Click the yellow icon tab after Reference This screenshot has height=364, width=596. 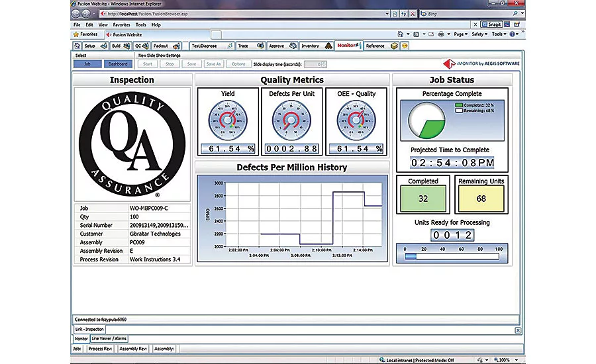point(405,46)
